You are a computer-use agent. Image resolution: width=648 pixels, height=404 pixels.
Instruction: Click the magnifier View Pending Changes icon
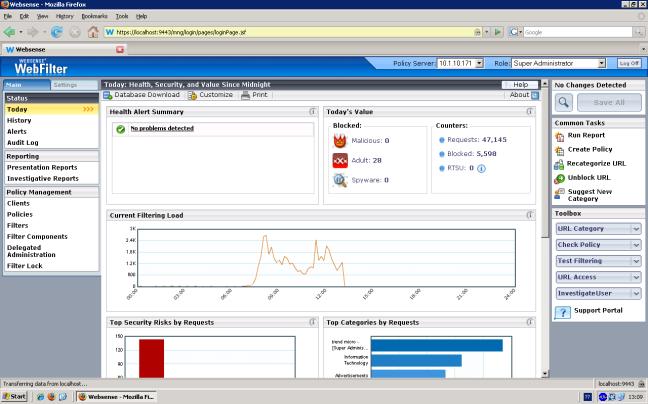coord(563,102)
